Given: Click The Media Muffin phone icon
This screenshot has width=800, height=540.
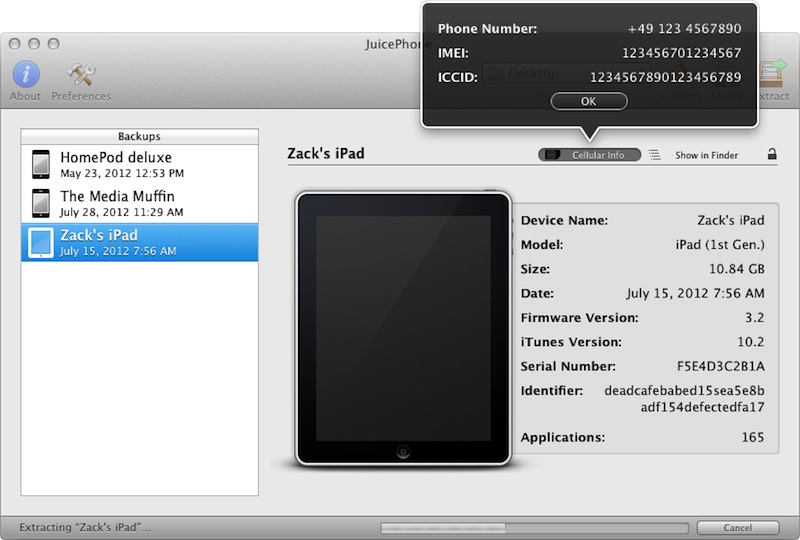Looking at the screenshot, I should pyautogui.click(x=41, y=203).
